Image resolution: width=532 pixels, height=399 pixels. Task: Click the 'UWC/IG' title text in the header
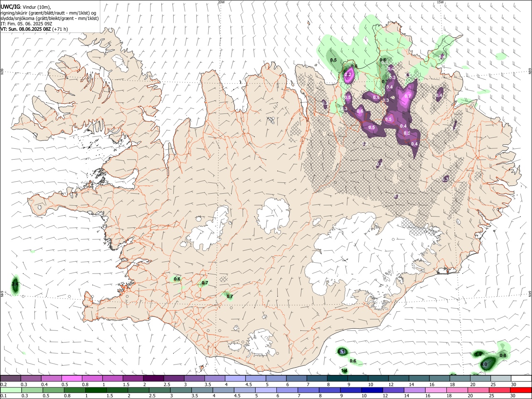[x=10, y=6]
